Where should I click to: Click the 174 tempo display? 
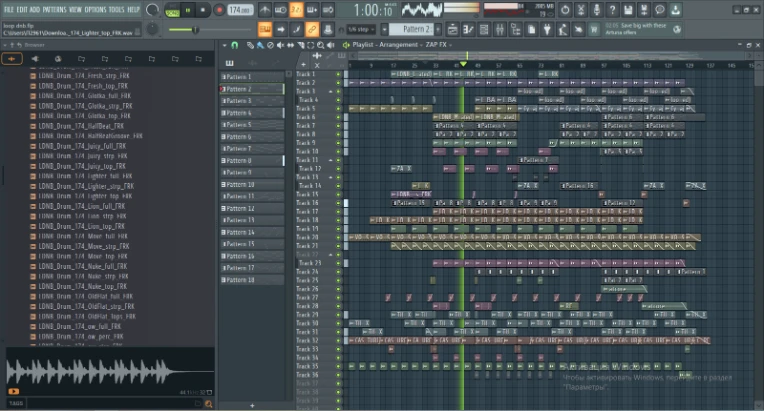pyautogui.click(x=238, y=9)
